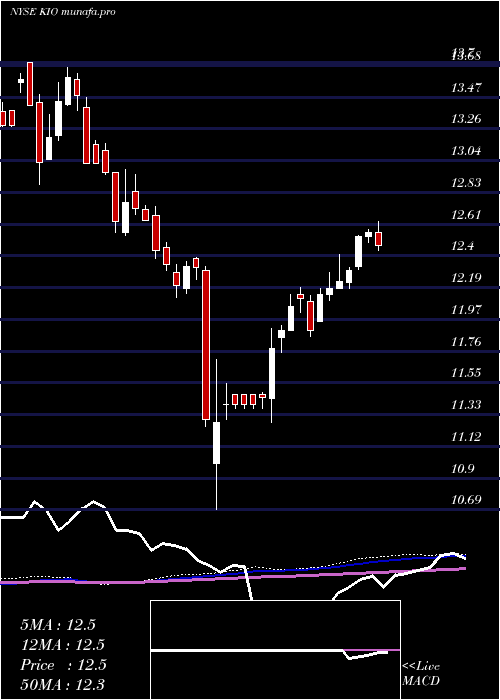The height and width of the screenshot is (700, 500).
Task: Select the 12.19 price level label
Action: point(466,278)
